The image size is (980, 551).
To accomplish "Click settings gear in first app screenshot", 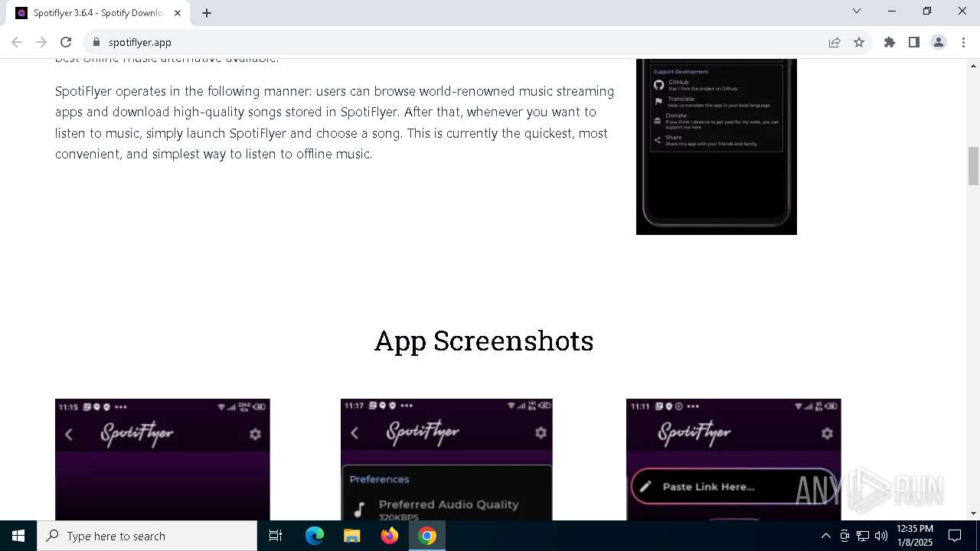I will 255,434.
